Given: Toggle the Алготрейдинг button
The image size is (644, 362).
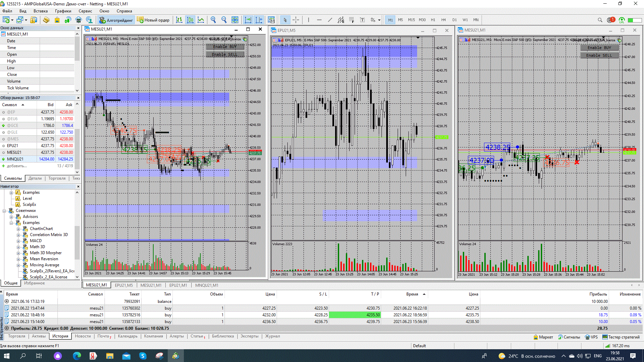Looking at the screenshot, I should pyautogui.click(x=116, y=20).
